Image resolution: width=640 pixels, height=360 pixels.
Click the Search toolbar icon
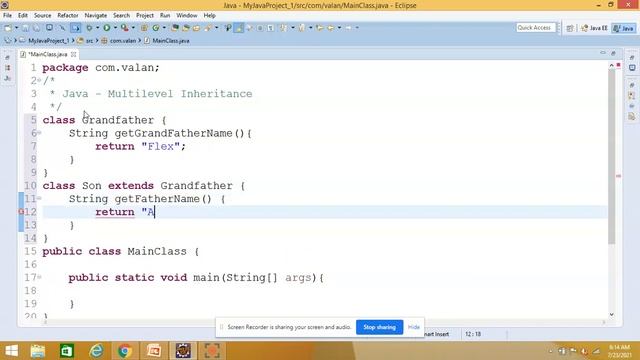click(208, 28)
